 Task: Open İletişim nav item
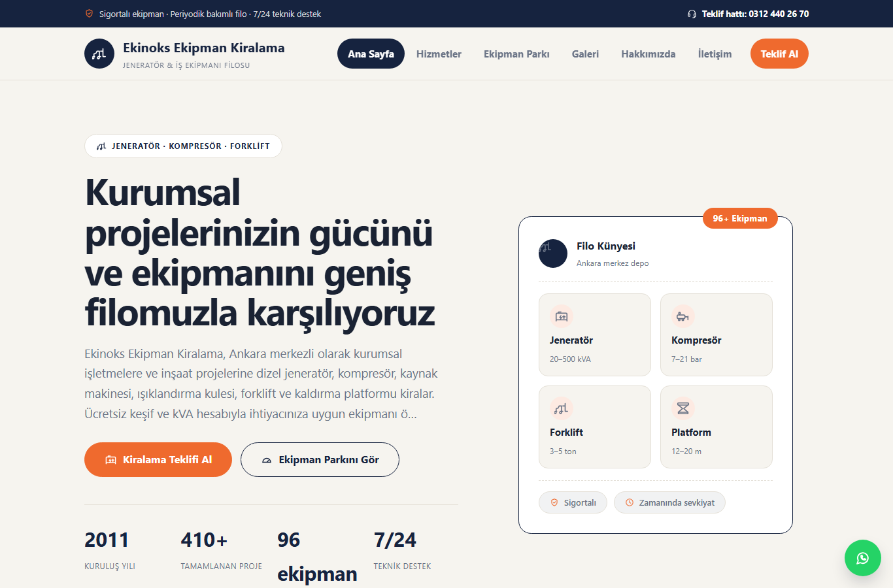coord(715,54)
